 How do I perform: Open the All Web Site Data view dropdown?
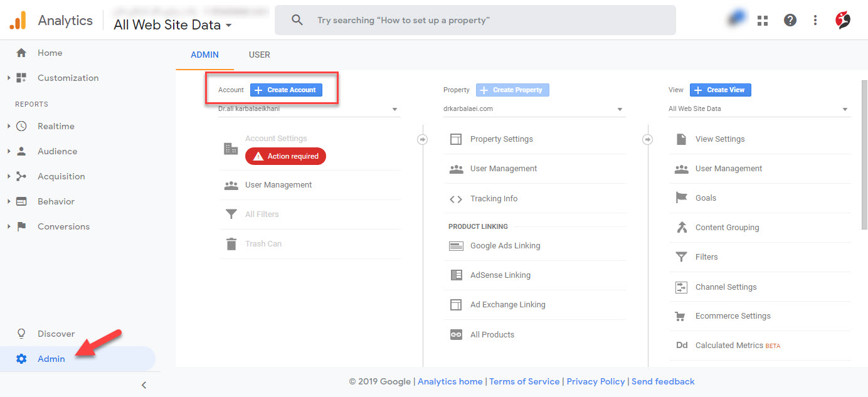coord(759,109)
